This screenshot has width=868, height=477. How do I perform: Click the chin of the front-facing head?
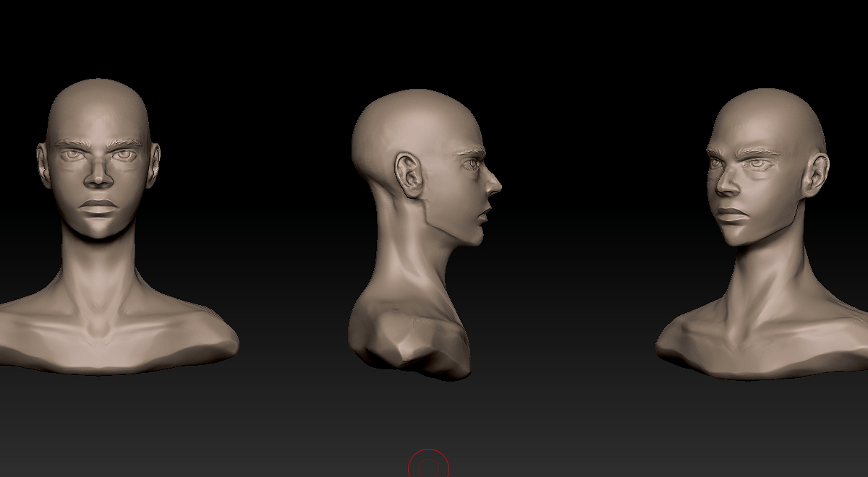point(99,229)
